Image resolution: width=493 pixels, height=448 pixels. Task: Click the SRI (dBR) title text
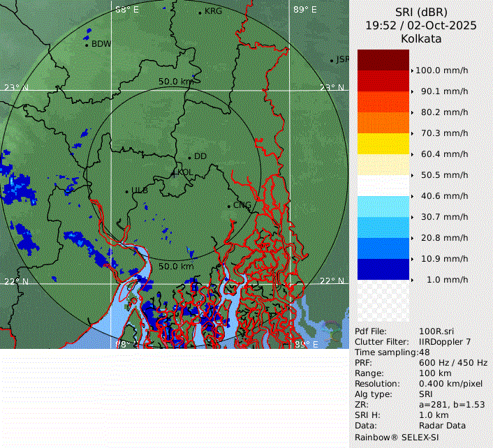coord(421,13)
